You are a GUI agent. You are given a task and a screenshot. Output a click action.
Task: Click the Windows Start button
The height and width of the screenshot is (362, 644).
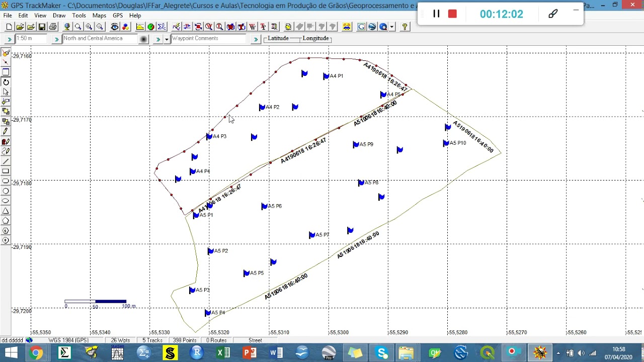11,353
